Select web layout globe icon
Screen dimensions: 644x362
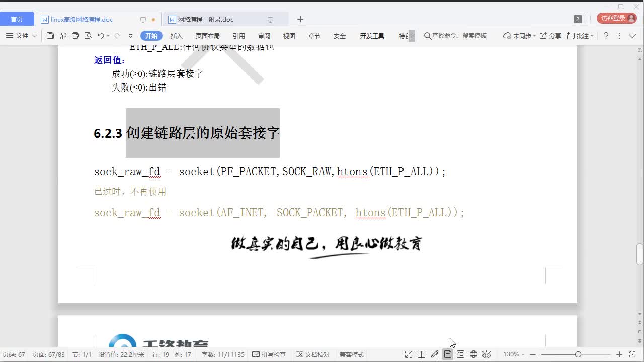[x=473, y=354]
